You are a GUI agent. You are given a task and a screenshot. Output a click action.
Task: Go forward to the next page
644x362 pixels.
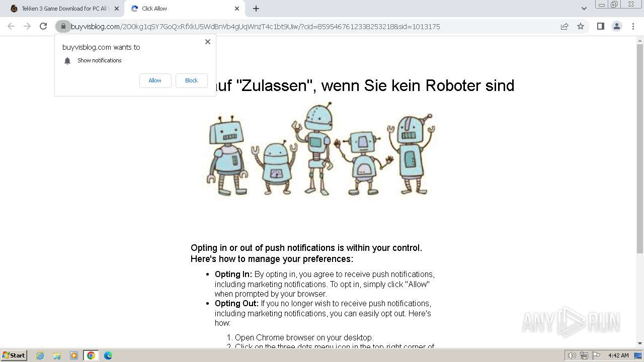tap(27, 26)
